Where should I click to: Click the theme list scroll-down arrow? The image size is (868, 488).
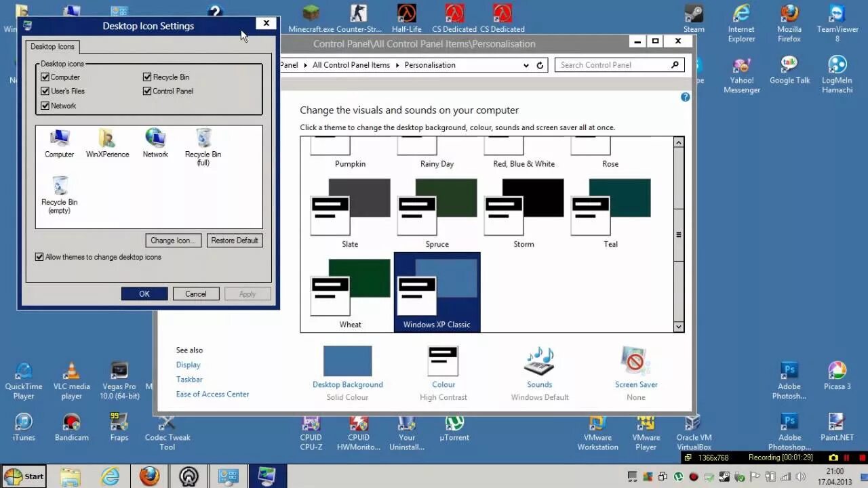pos(678,327)
